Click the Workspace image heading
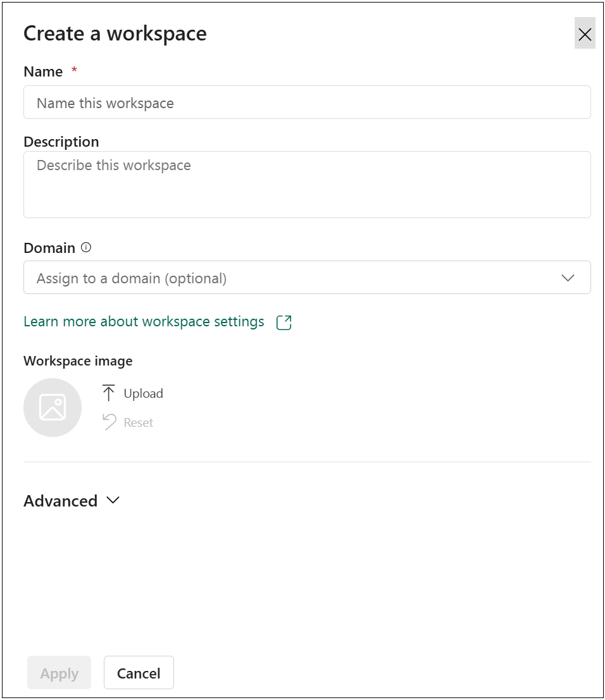 point(78,361)
